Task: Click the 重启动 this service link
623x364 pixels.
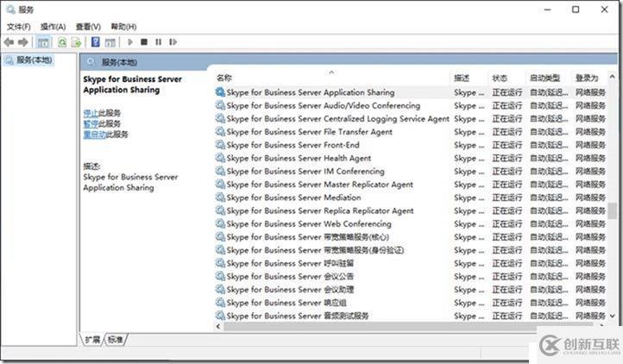Action: pos(94,135)
